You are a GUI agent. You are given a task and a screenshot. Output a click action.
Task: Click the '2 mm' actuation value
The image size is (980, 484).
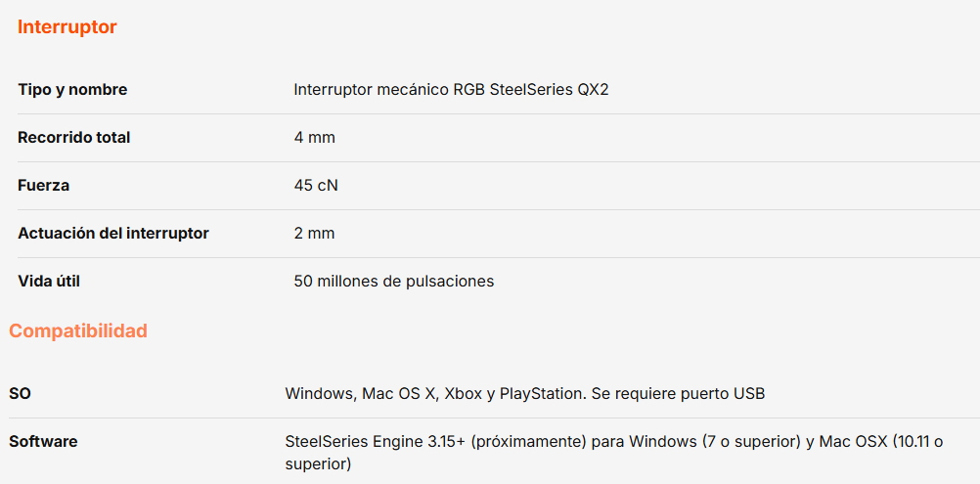click(x=314, y=234)
